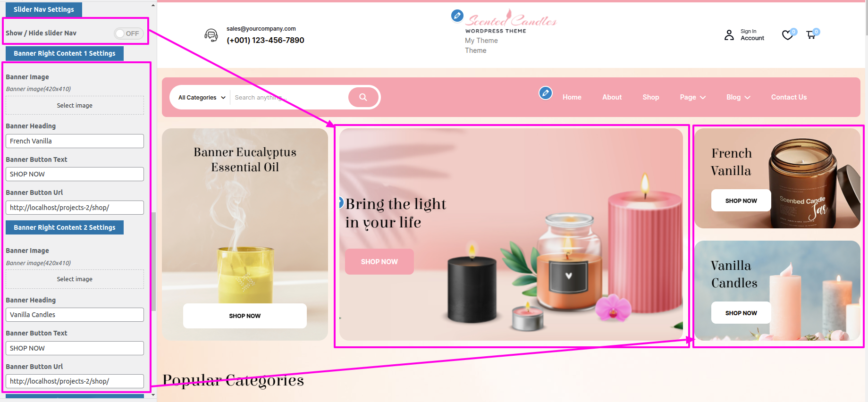Go to the About menu item
The width and height of the screenshot is (868, 402).
point(612,97)
